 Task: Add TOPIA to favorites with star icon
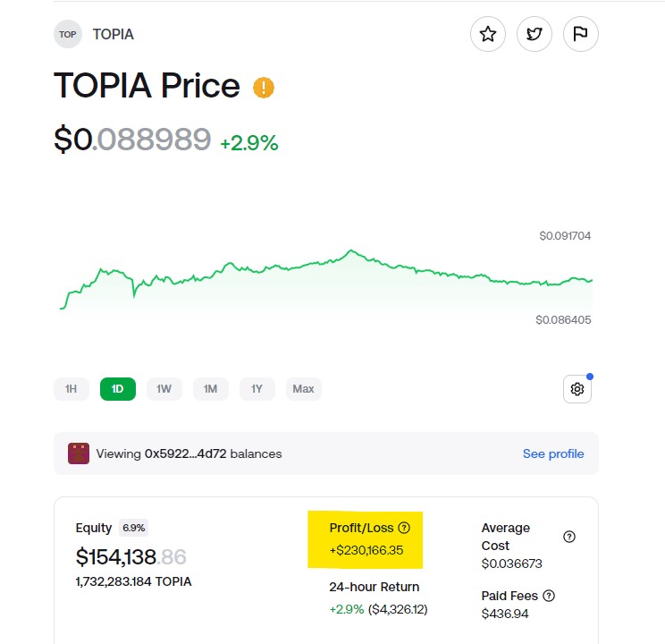tap(488, 34)
